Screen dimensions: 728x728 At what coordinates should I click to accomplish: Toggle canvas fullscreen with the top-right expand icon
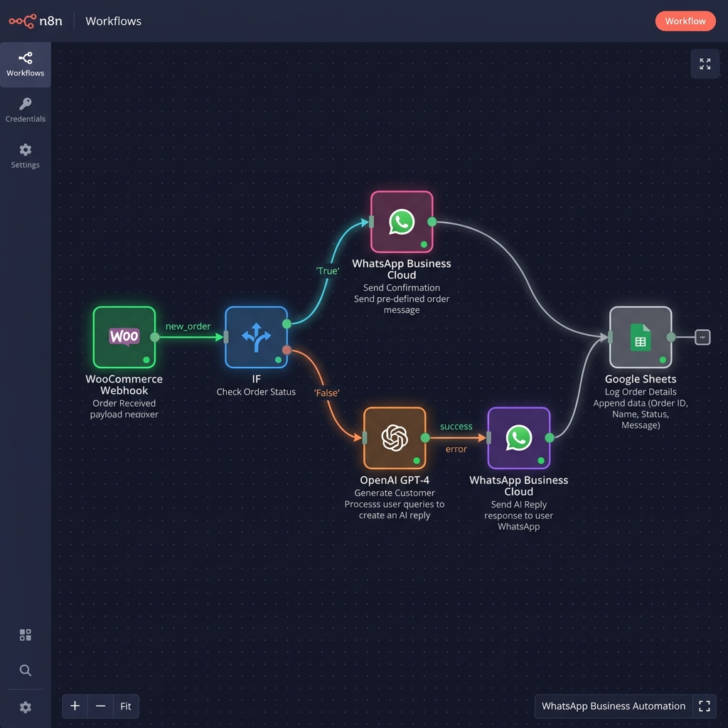705,63
